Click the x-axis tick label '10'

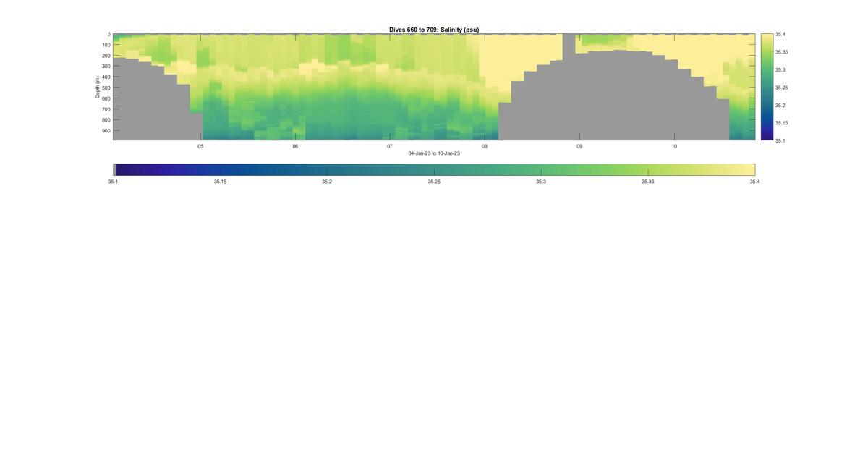click(x=674, y=146)
